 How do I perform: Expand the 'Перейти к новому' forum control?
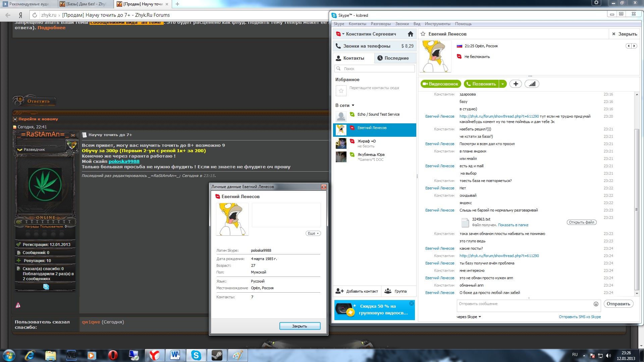click(x=15, y=119)
